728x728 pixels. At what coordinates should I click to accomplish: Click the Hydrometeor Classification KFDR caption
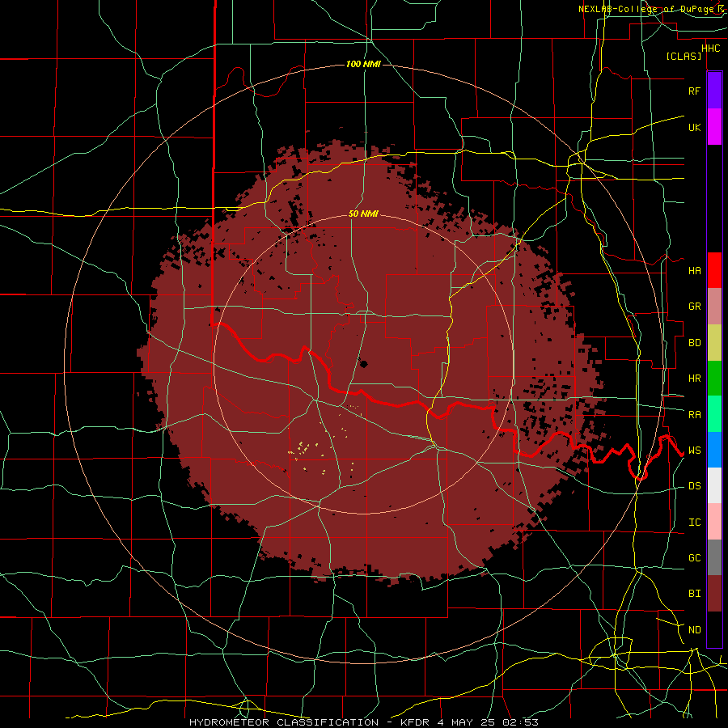[364, 722]
